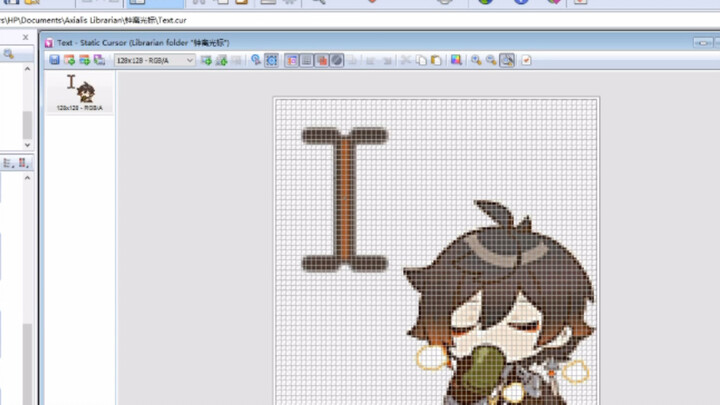This screenshot has width=720, height=405.
Task: Click the upper left-panel scrollbar down arrow
Action: click(x=27, y=145)
